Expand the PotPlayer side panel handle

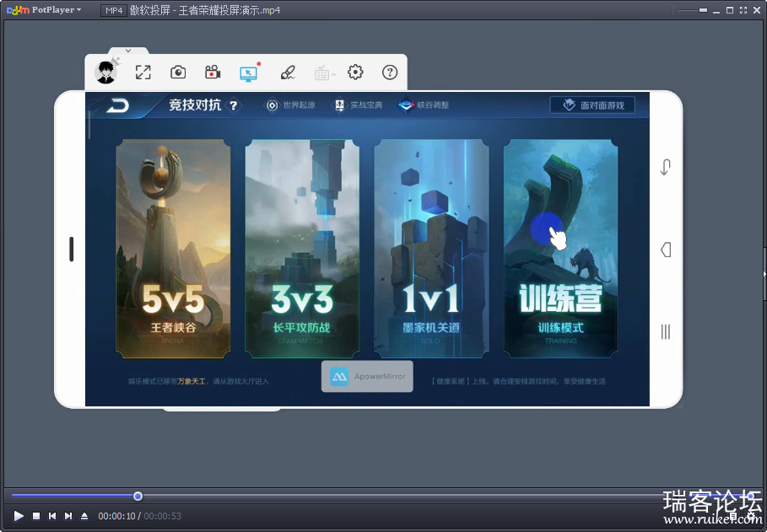pos(764,274)
